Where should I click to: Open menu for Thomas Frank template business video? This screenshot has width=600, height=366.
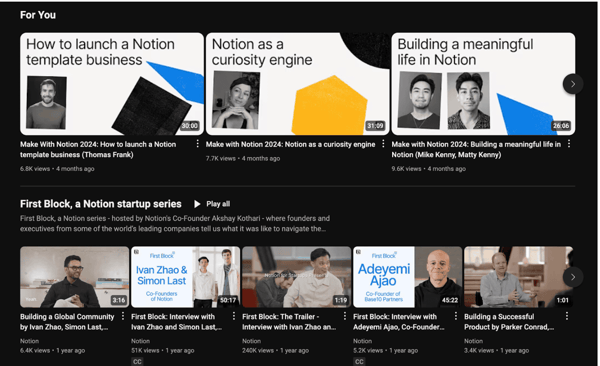[x=197, y=144]
